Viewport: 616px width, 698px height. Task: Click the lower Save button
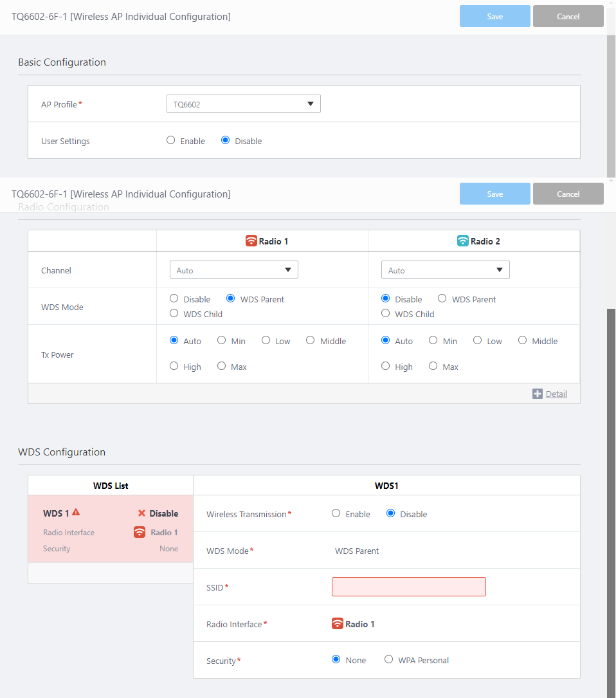pyautogui.click(x=495, y=194)
